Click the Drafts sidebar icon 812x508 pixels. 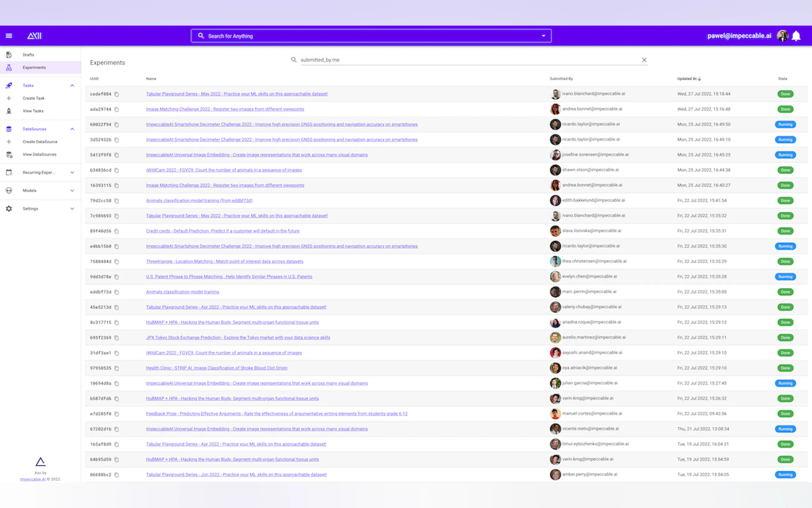pos(9,55)
